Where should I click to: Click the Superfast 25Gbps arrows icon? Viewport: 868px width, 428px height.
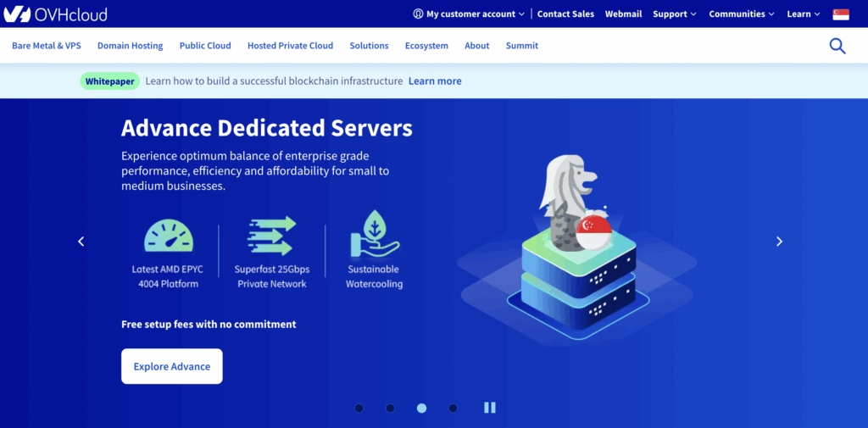[272, 236]
